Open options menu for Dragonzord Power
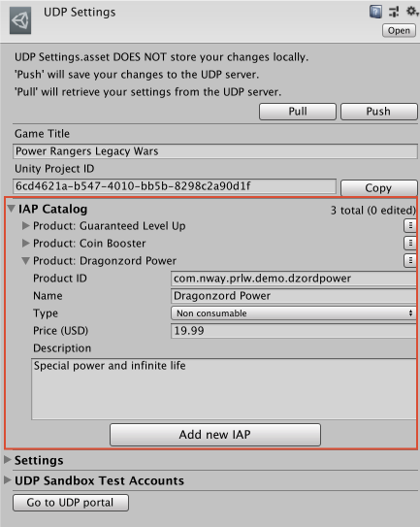 [410, 260]
